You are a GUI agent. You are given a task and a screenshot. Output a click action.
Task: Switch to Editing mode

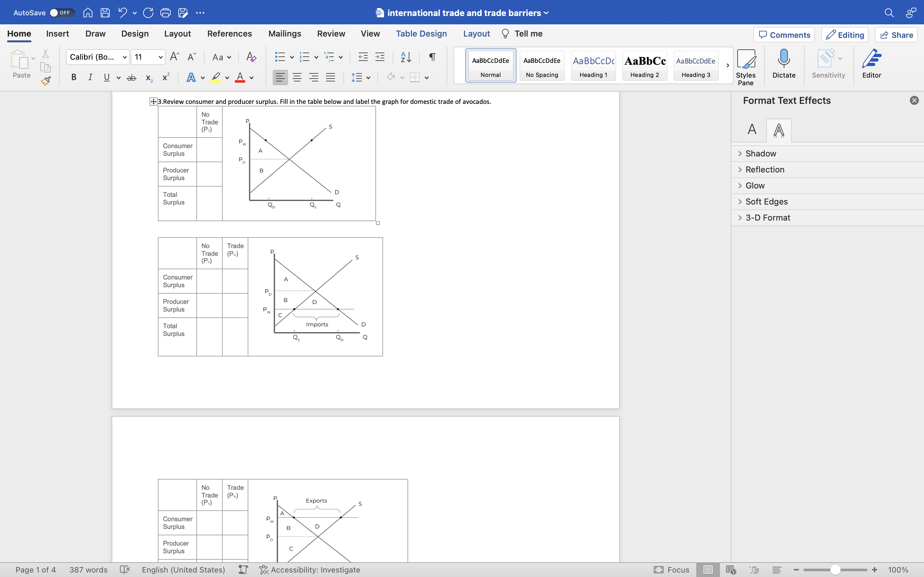tap(844, 35)
